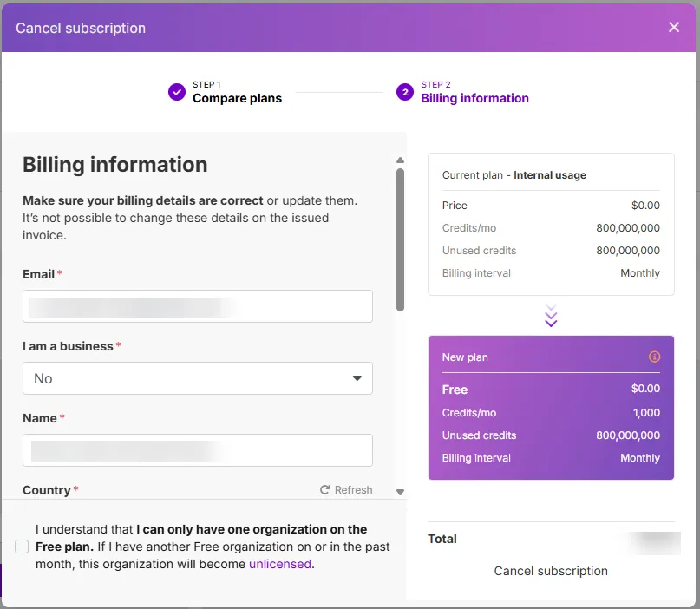This screenshot has height=609, width=700.
Task: Select the Step 2 Billing information step
Action: [462, 92]
